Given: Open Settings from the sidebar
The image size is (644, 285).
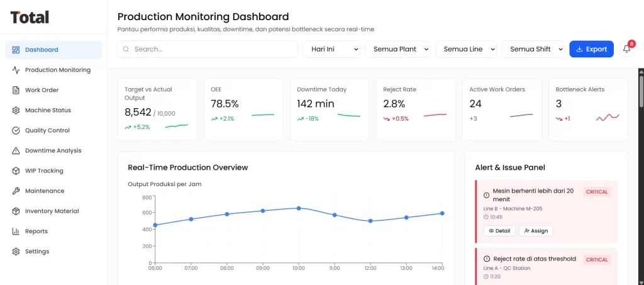Looking at the screenshot, I should (36, 251).
